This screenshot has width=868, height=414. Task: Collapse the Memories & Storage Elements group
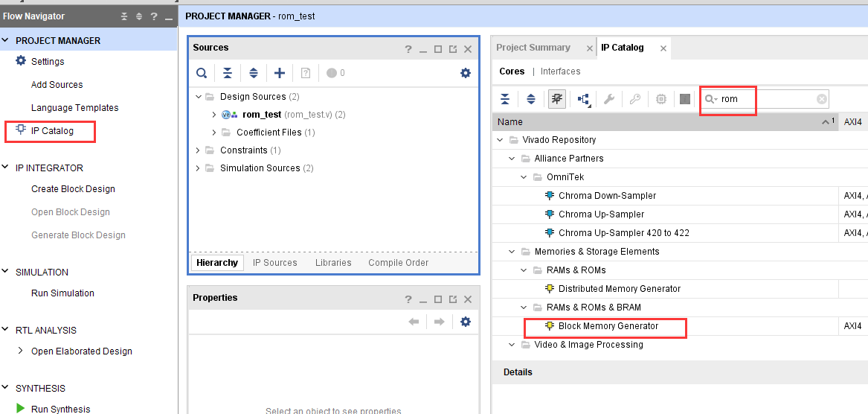point(512,252)
